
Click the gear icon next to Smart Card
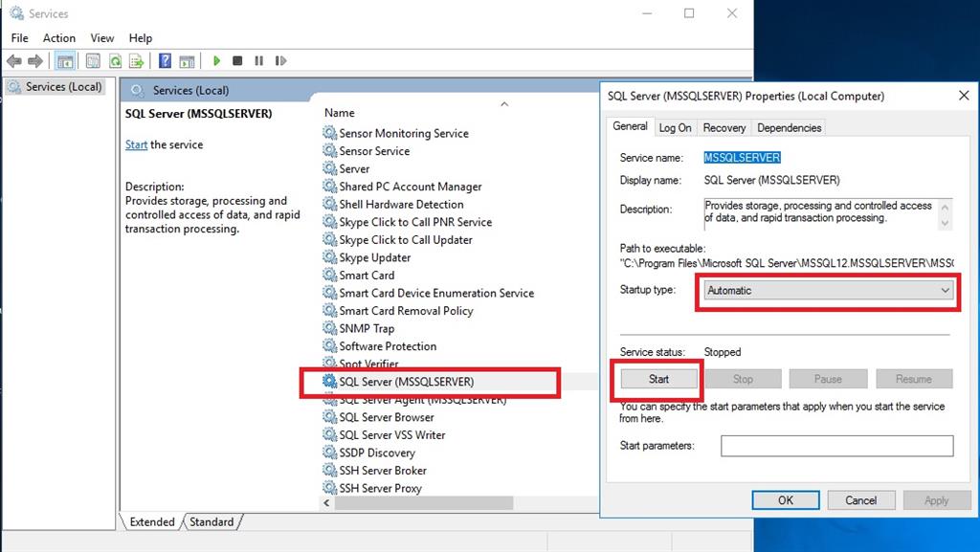tap(329, 275)
